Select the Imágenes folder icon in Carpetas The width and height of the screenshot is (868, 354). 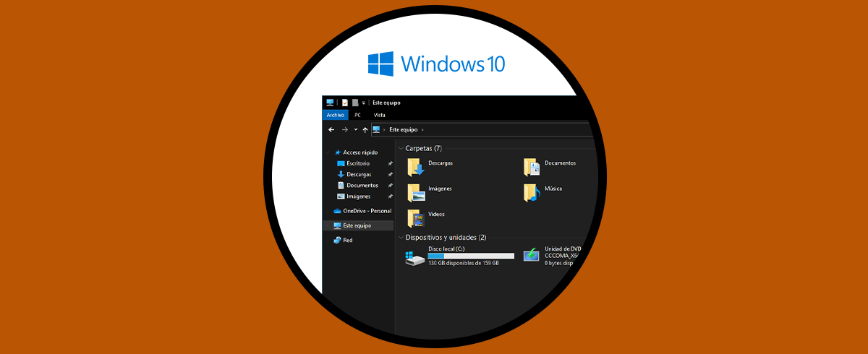pos(416,193)
